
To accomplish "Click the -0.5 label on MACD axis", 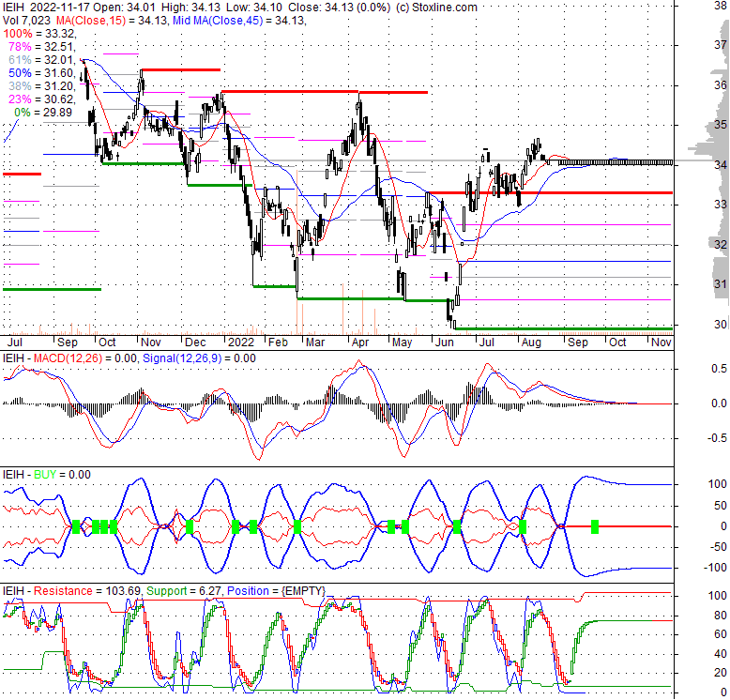I will click(x=717, y=438).
